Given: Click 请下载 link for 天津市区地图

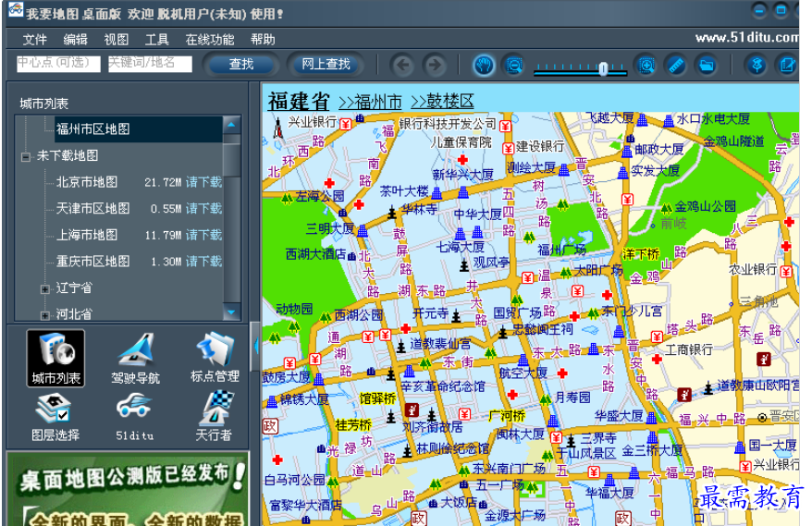Looking at the screenshot, I should pyautogui.click(x=204, y=209).
